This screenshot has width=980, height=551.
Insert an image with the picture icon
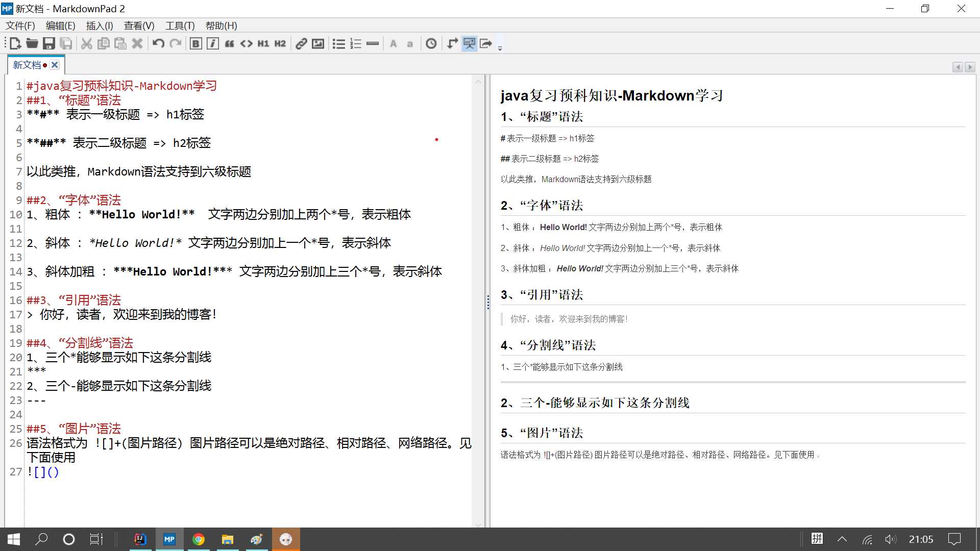tap(318, 44)
